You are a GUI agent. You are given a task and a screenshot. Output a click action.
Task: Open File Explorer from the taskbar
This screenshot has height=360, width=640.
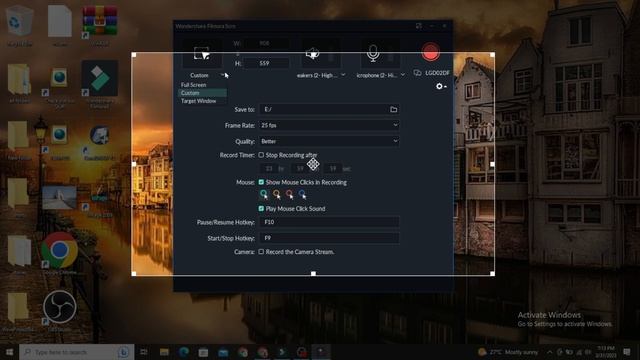(x=164, y=352)
